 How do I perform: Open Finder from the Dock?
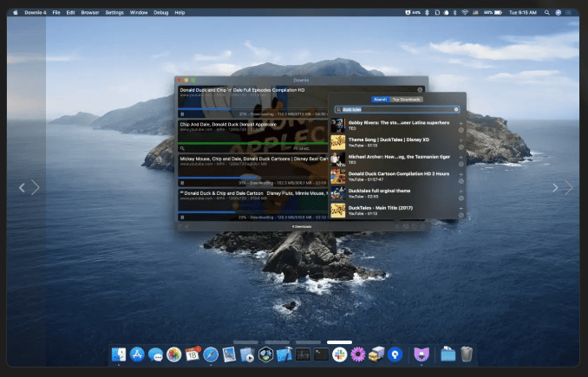119,354
